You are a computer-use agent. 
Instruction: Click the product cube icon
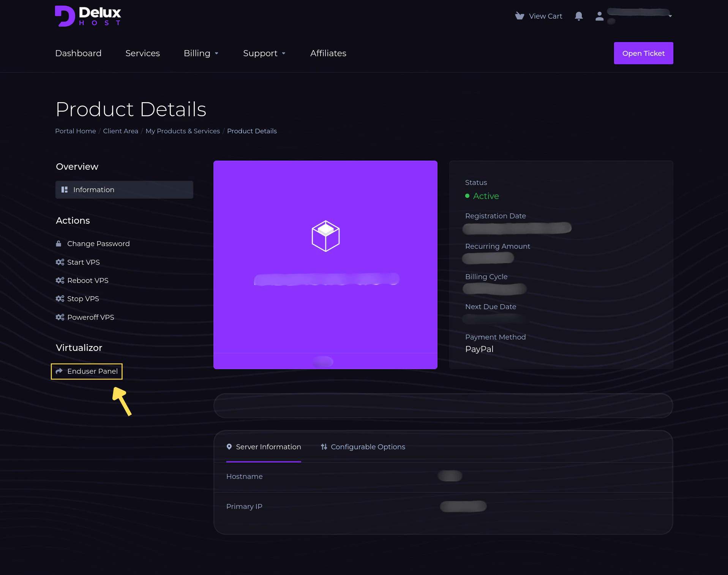click(325, 236)
